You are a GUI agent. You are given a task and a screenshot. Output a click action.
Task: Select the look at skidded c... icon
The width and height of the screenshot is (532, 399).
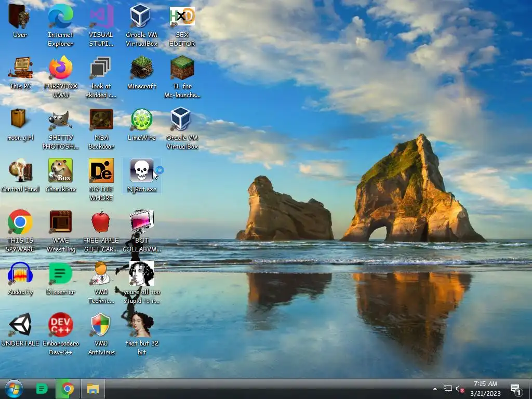[101, 67]
